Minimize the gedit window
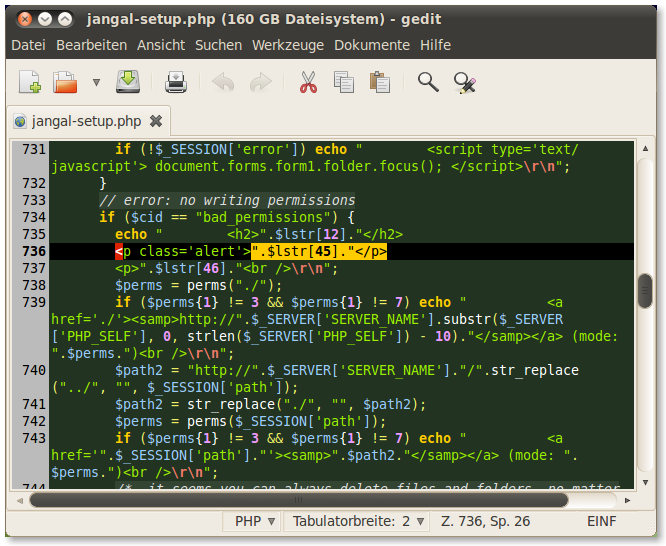The image size is (666, 546). pyautogui.click(x=45, y=19)
